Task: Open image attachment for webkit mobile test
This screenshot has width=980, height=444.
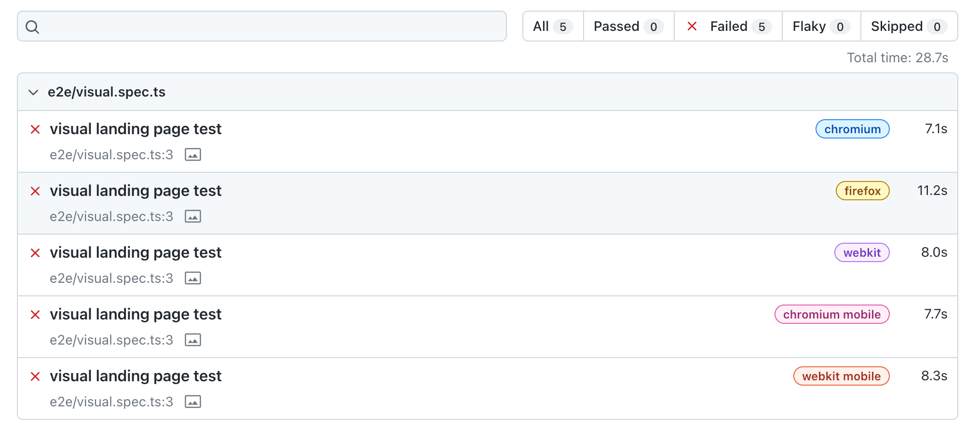Action: pos(193,402)
